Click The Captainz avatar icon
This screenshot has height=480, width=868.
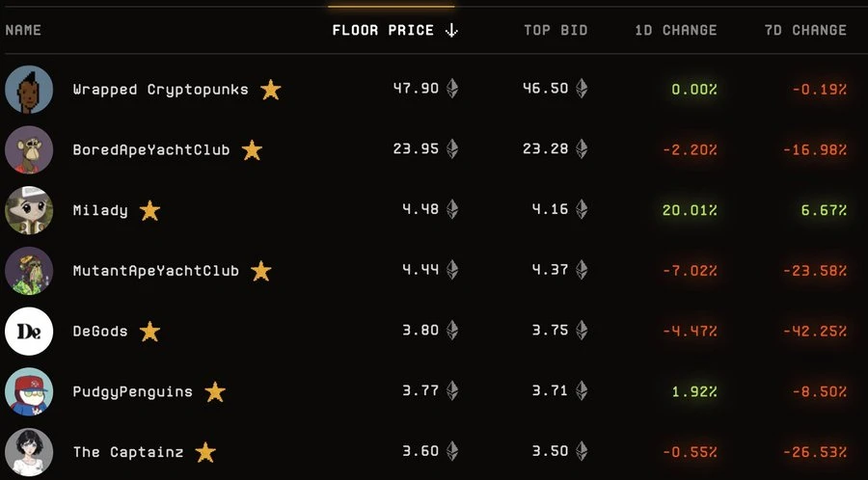[29, 452]
